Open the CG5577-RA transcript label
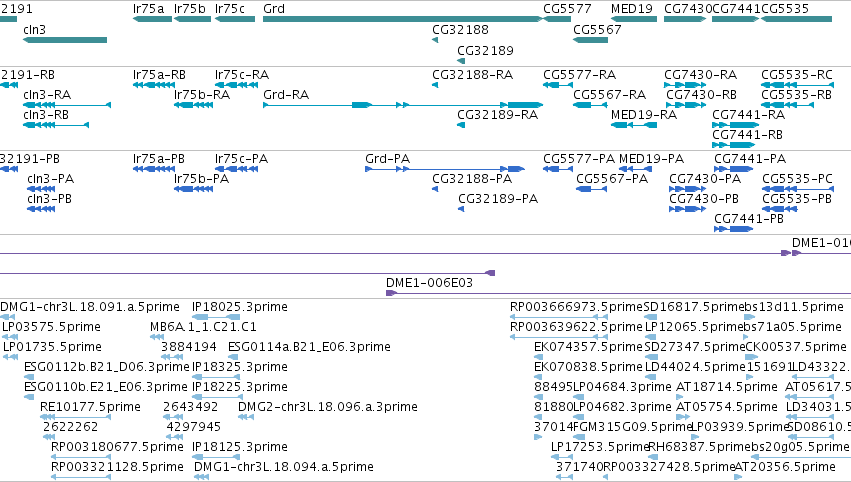Viewport: 851px width, 482px height. (x=580, y=75)
